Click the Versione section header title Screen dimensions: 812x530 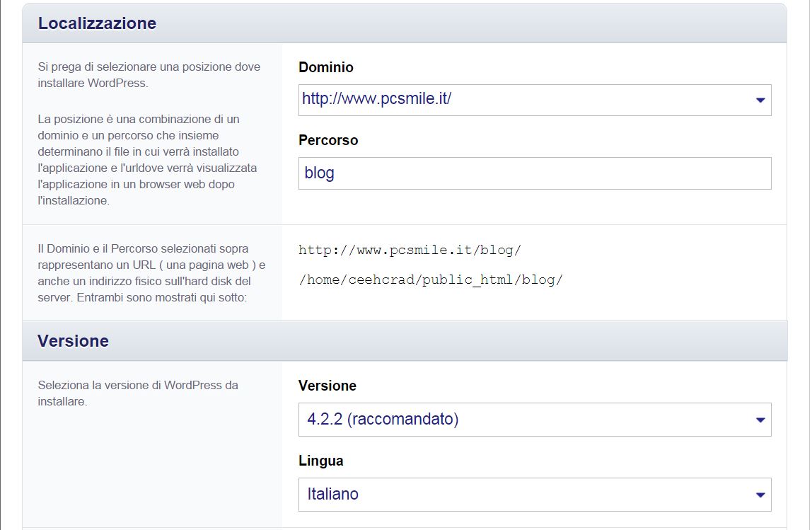[73, 341]
